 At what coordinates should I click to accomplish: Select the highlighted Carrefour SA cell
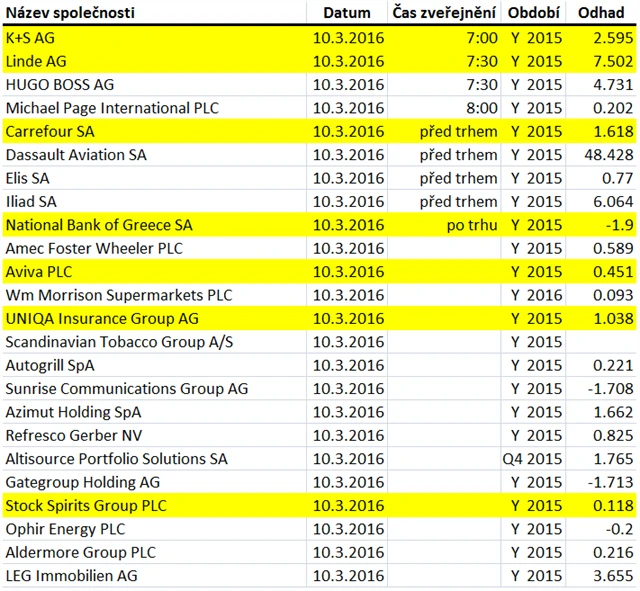[50, 131]
